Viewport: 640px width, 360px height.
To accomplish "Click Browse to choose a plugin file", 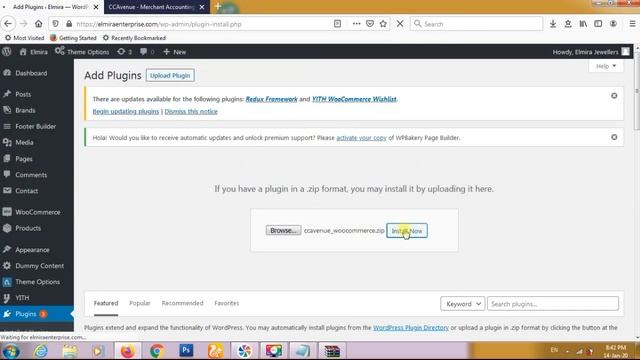I will tap(283, 231).
